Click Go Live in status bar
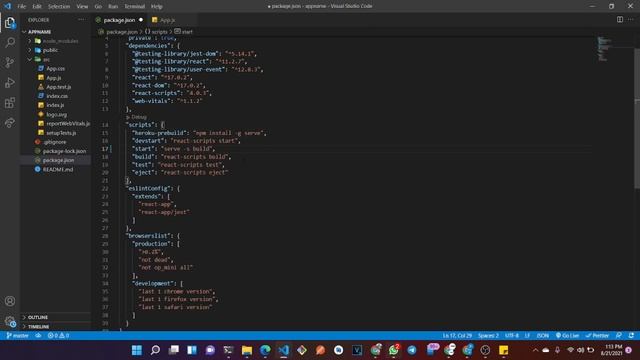Image resolution: width=640 pixels, height=360 pixels. click(567, 336)
